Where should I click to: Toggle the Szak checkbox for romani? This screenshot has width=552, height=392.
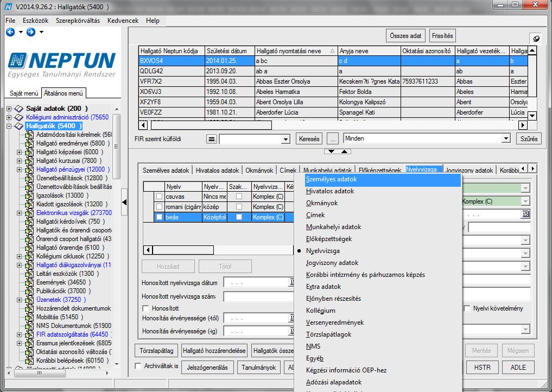click(239, 207)
